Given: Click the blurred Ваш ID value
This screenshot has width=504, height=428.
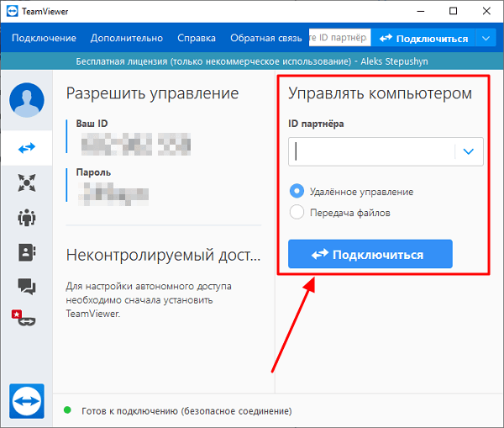Looking at the screenshot, I should pos(136,144).
